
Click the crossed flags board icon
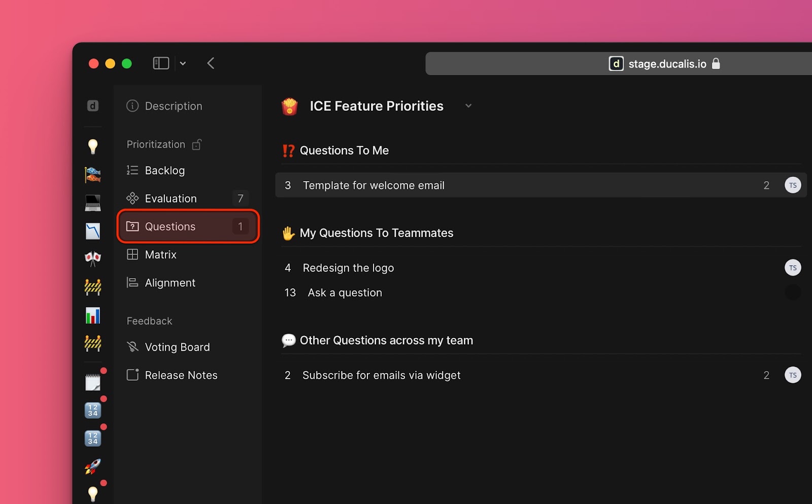pyautogui.click(x=93, y=259)
